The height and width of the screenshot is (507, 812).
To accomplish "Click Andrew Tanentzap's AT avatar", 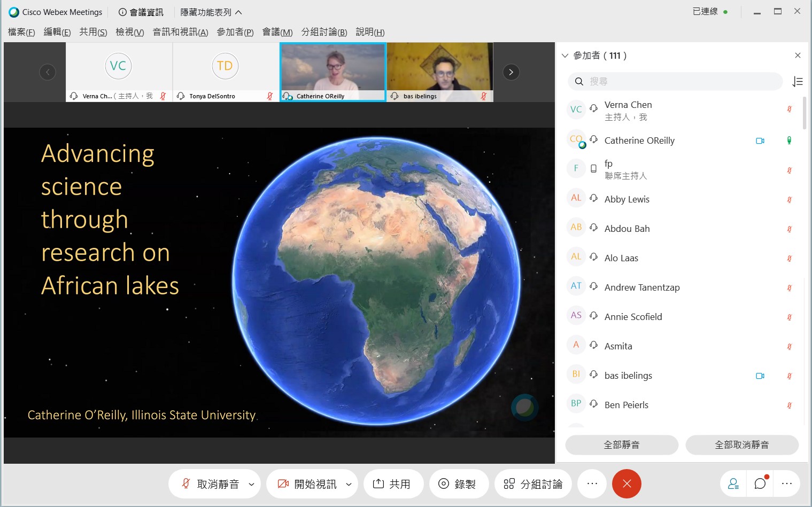I will coord(576,286).
